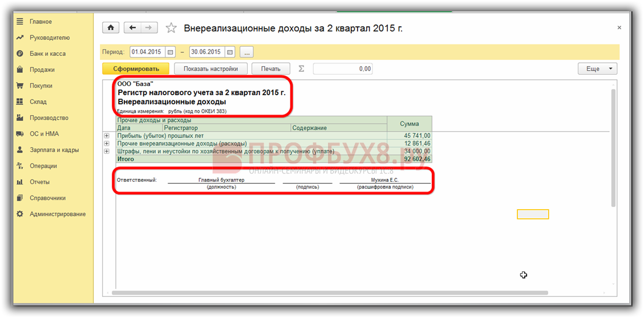Click the ОС и НМА truck icon
Viewport: 644px width, 318px height.
click(19, 134)
